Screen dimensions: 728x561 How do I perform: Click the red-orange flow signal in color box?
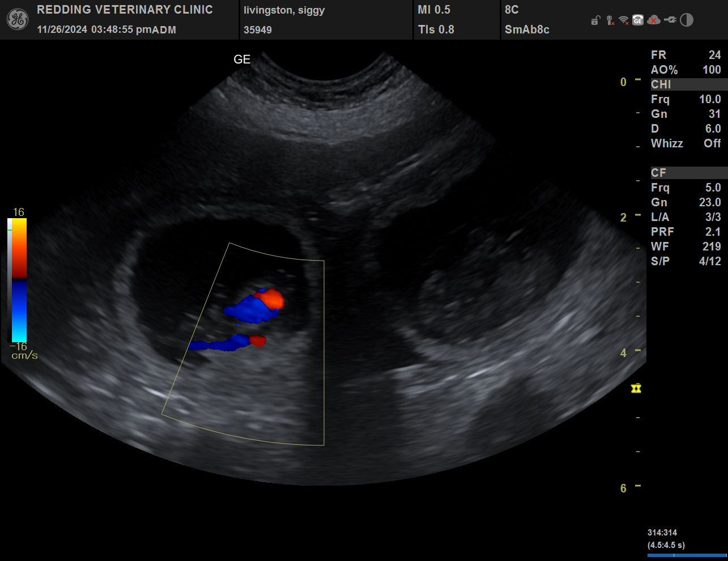272,299
